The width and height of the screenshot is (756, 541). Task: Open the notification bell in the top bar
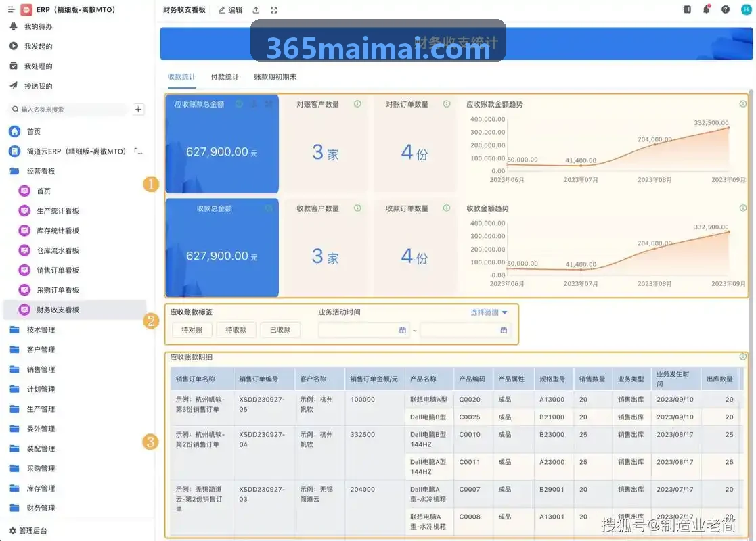point(707,9)
